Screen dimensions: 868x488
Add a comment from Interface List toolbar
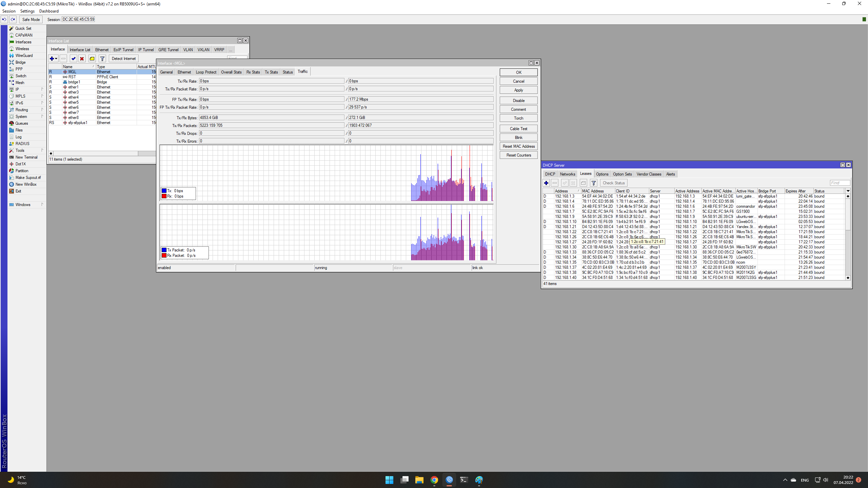[92, 59]
